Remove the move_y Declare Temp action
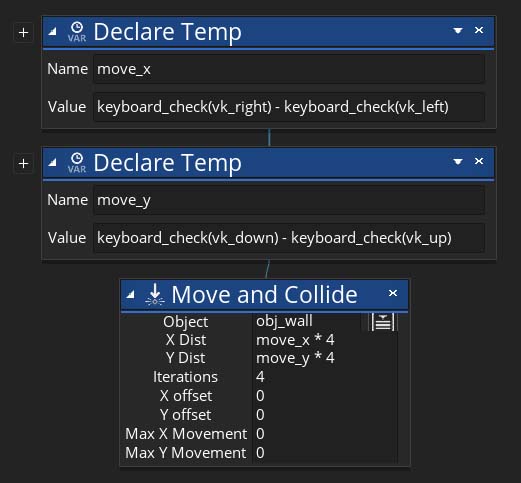This screenshot has width=521, height=483. (479, 161)
